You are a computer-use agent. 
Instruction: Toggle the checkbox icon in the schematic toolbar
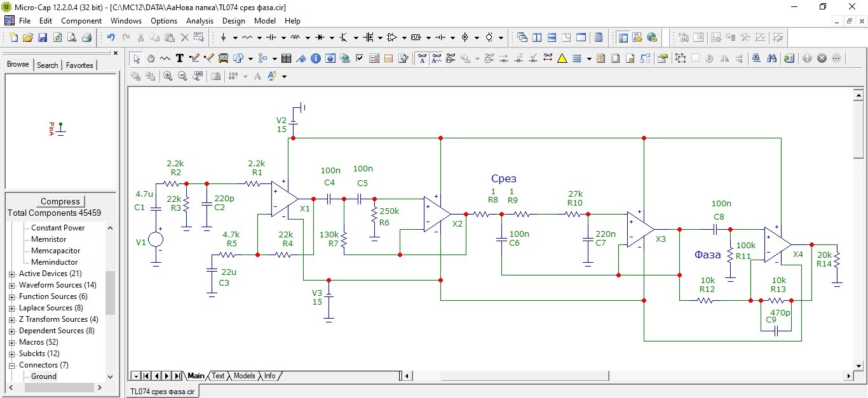coord(360,58)
